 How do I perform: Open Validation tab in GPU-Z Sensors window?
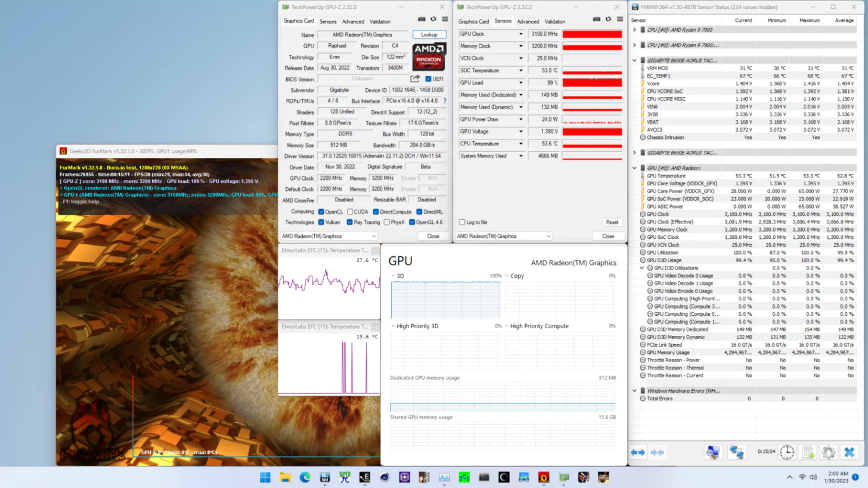click(554, 21)
